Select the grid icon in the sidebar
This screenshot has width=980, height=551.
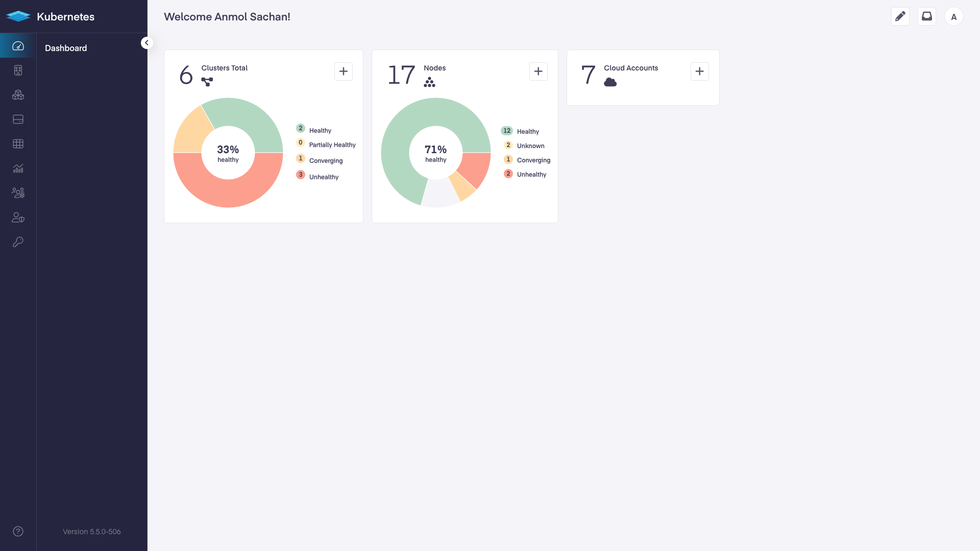point(18,143)
